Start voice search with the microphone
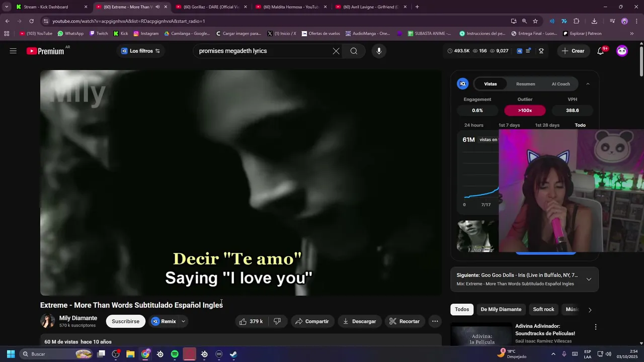The width and height of the screenshot is (644, 362). [379, 51]
